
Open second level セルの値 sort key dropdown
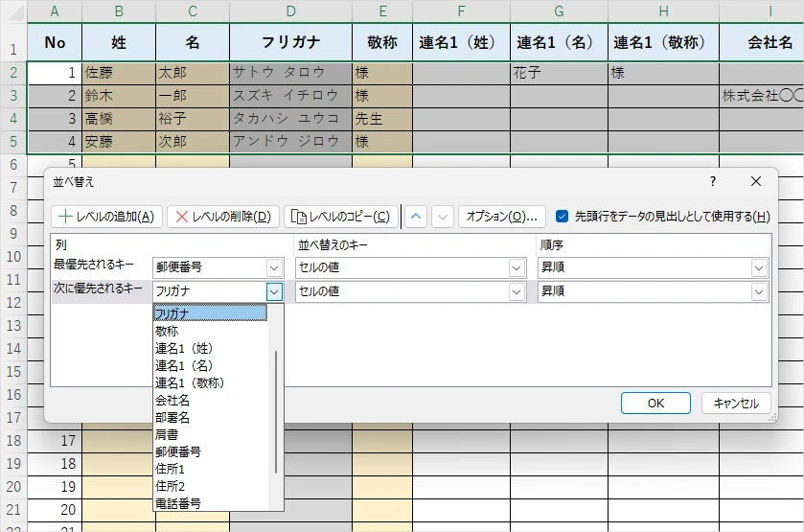[x=517, y=291]
